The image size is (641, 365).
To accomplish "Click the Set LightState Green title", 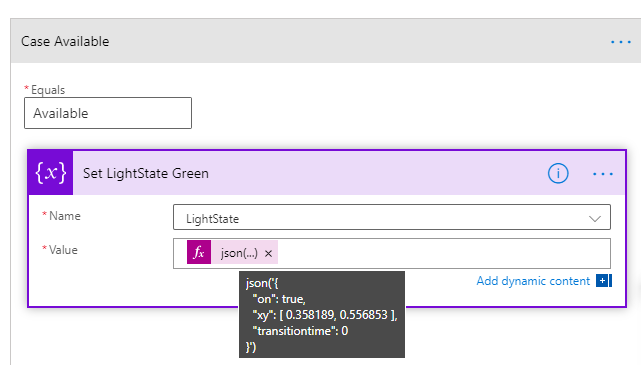I will point(146,173).
